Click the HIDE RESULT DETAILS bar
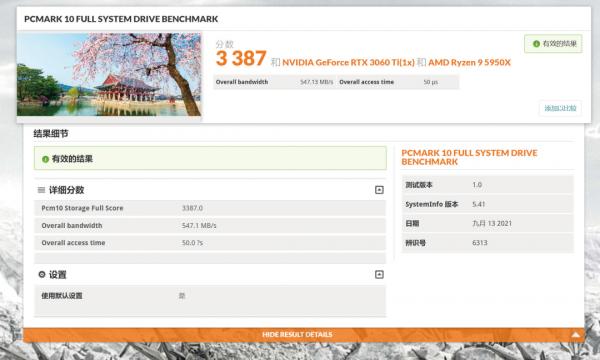This screenshot has height=360, width=600. click(x=303, y=335)
